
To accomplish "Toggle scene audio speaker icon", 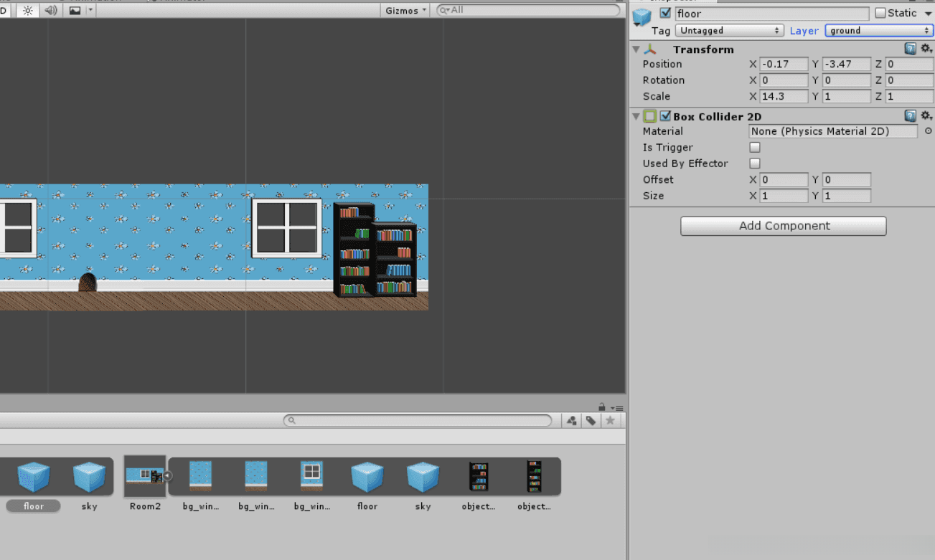I will tap(50, 10).
